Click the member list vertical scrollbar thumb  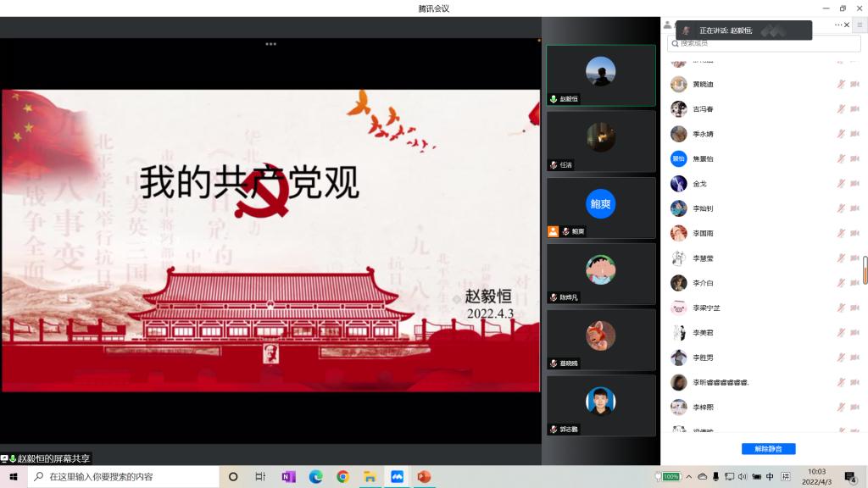865,270
